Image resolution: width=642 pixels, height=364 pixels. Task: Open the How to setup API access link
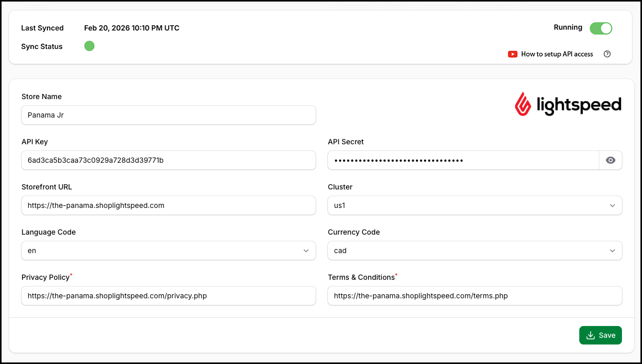pos(557,54)
